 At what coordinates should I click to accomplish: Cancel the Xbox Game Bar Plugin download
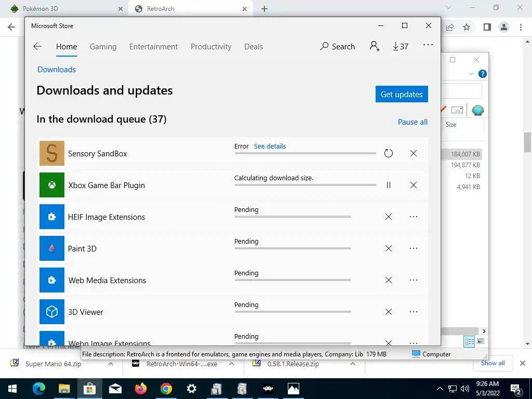click(x=413, y=185)
